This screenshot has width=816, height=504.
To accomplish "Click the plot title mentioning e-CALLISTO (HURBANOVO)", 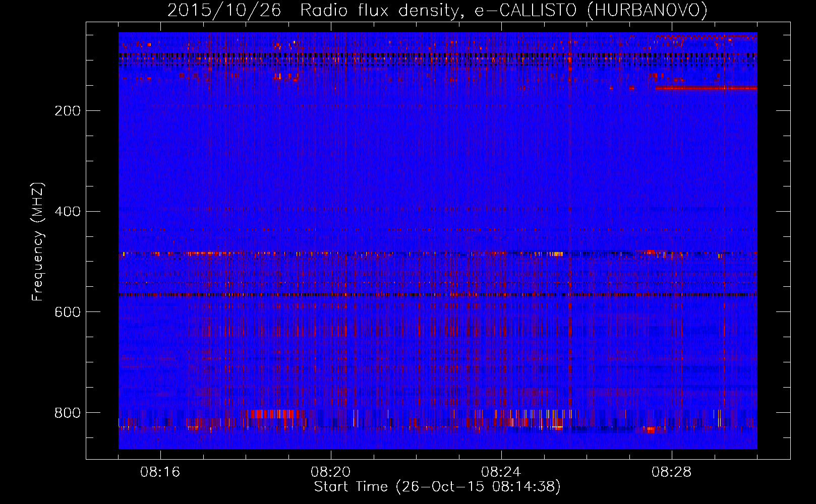I will click(437, 11).
